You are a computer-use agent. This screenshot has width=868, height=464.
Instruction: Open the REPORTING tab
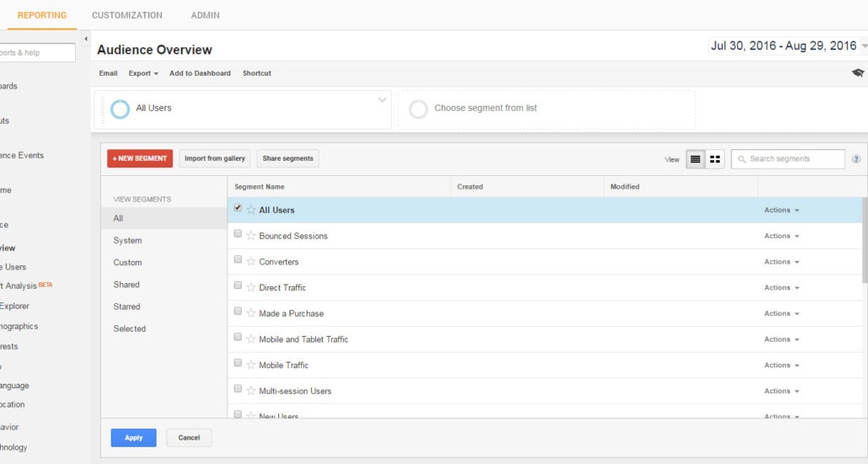(x=42, y=15)
